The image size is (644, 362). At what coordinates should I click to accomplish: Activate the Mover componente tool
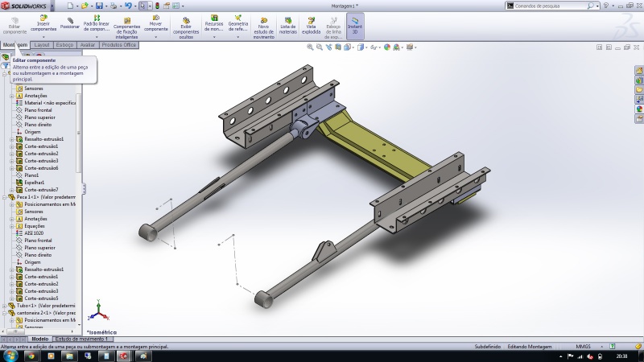point(156,23)
